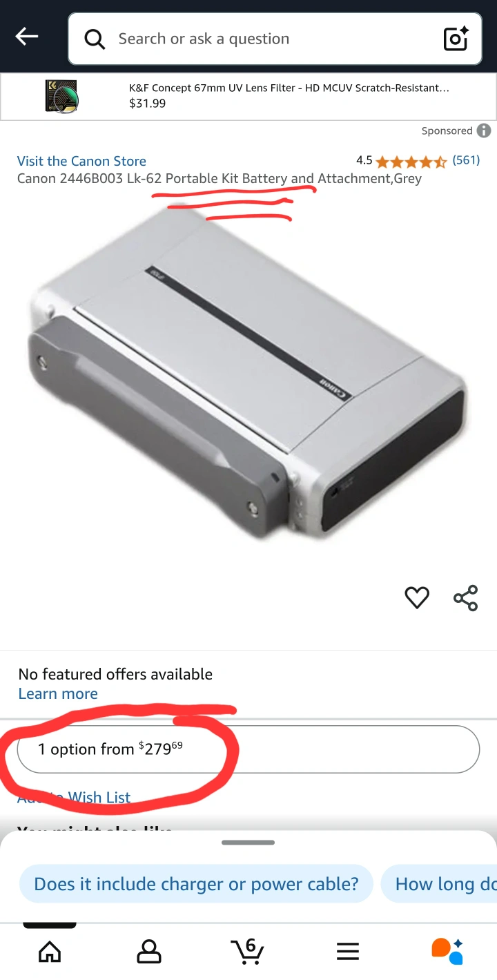Click Learn more link
This screenshot has height=980, width=497.
(x=58, y=693)
